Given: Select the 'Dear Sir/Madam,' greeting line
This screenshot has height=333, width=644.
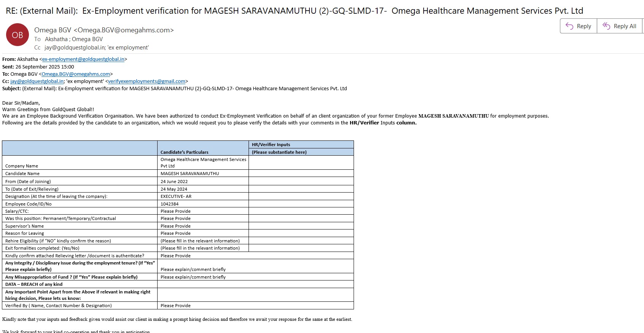Looking at the screenshot, I should pos(21,103).
